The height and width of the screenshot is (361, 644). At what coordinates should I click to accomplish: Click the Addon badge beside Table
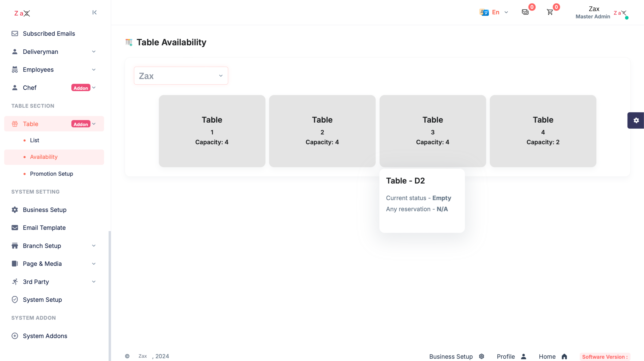pyautogui.click(x=81, y=124)
